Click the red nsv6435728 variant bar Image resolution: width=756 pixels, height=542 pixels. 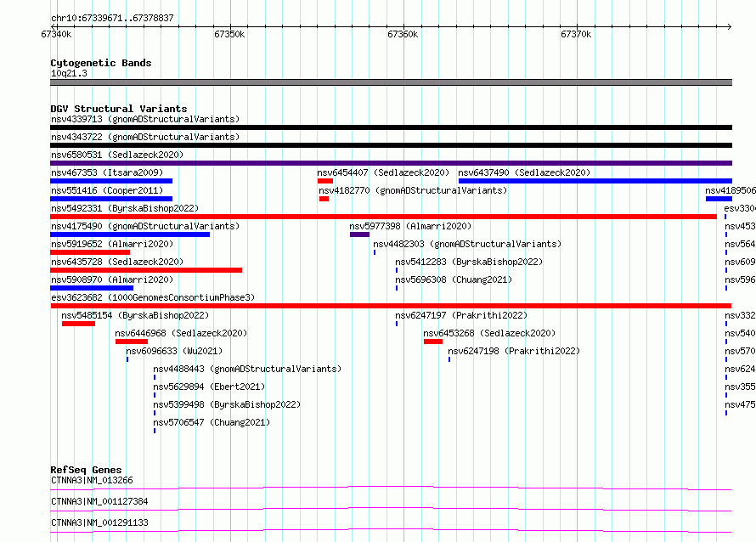146,270
